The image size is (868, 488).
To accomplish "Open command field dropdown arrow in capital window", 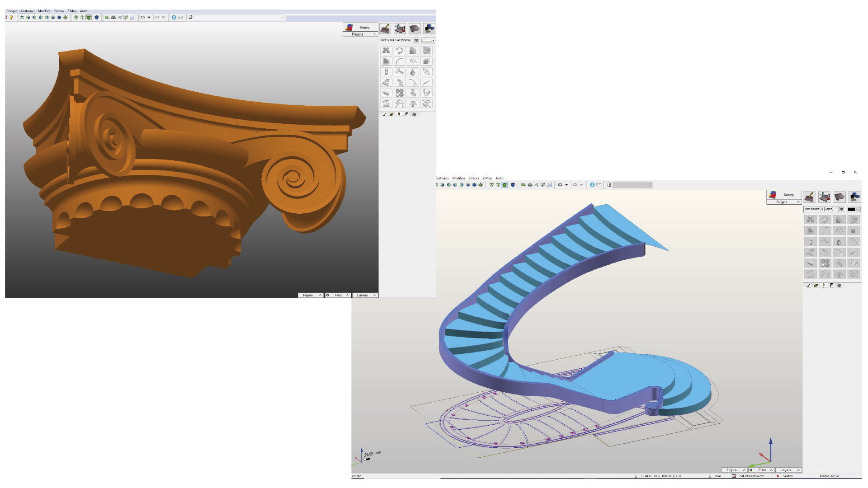I will click(x=282, y=18).
